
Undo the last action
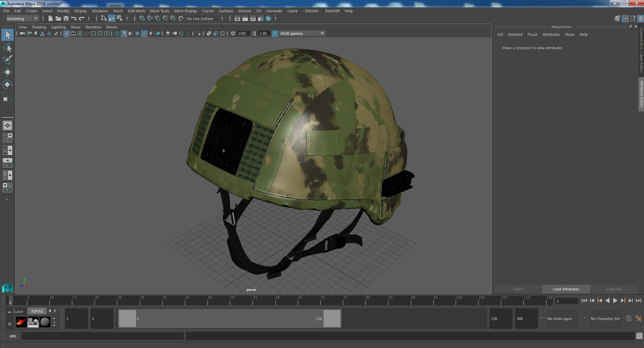pyautogui.click(x=73, y=18)
